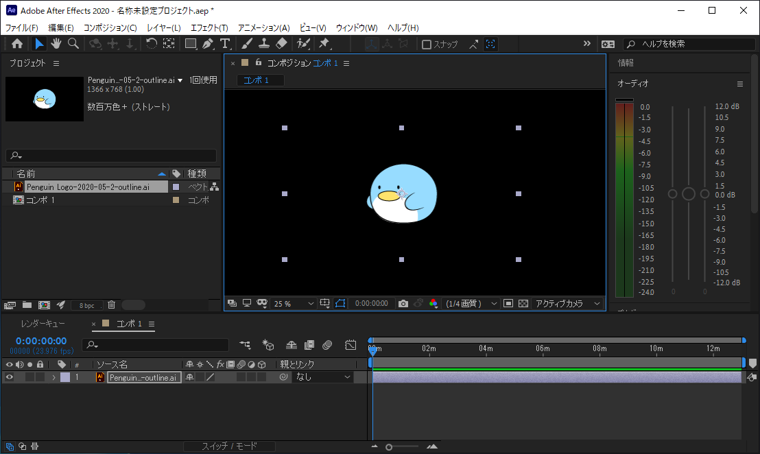Viewport: 760px width, 454px height.
Task: Select the Rotation tool
Action: pos(151,44)
